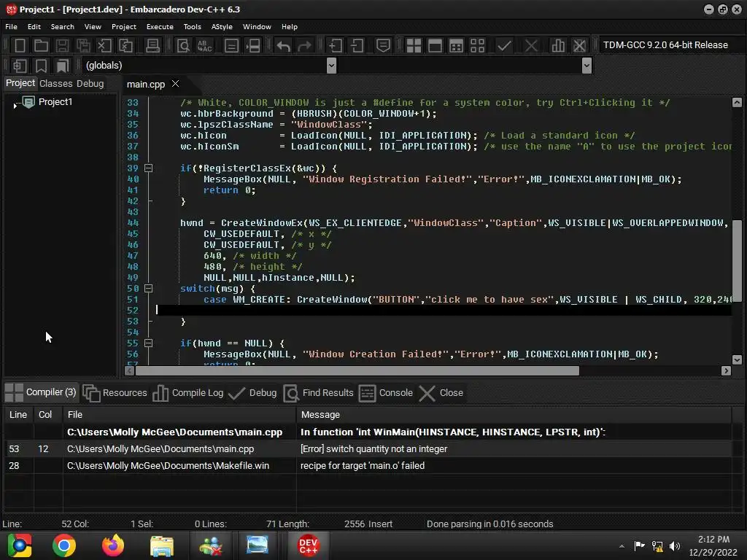Switch to the Classes sidebar tab

(55, 84)
